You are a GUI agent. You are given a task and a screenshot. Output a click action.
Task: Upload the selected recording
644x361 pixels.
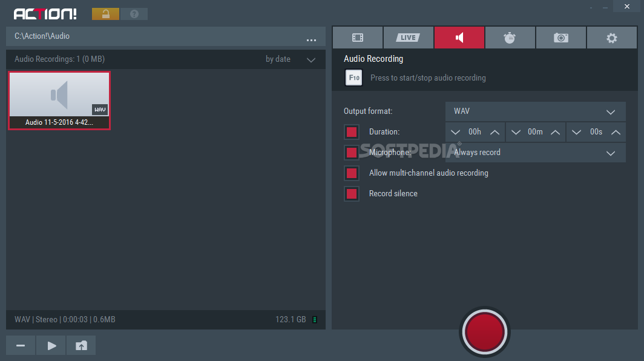click(x=81, y=346)
